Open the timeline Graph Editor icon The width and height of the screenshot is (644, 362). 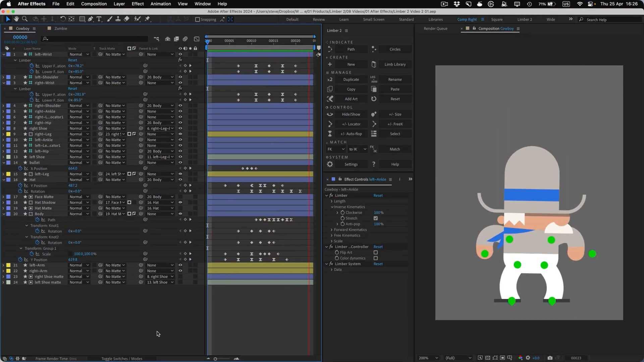197,39
